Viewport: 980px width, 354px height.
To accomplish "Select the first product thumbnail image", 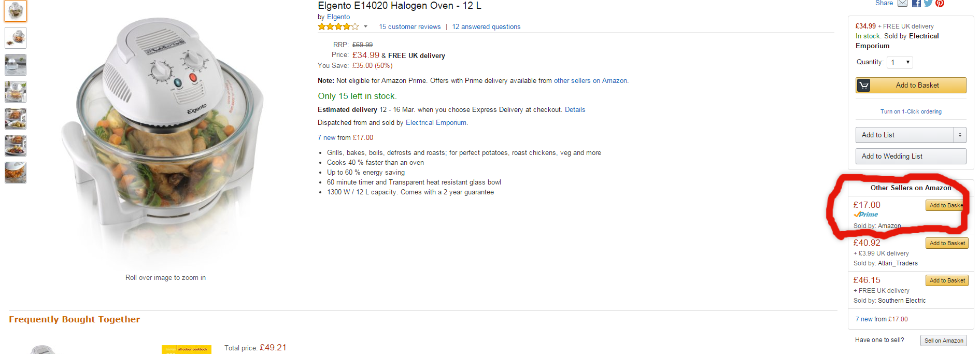I will tap(16, 11).
